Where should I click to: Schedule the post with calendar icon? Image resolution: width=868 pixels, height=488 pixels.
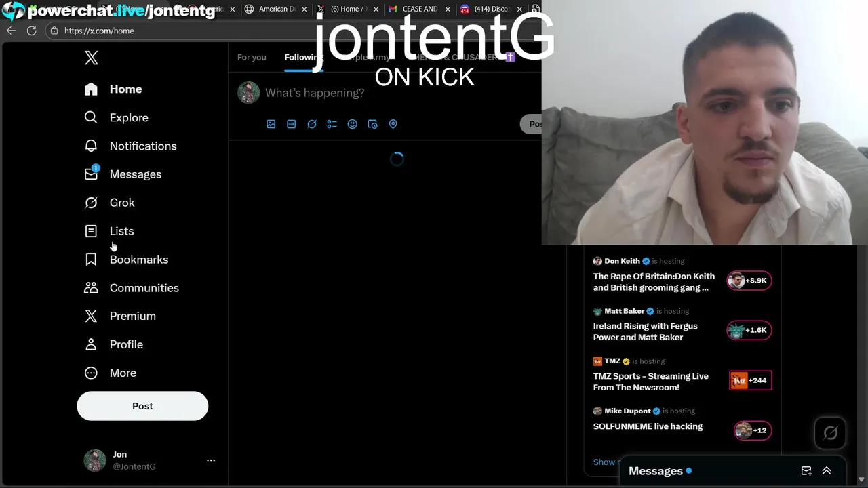coord(372,124)
